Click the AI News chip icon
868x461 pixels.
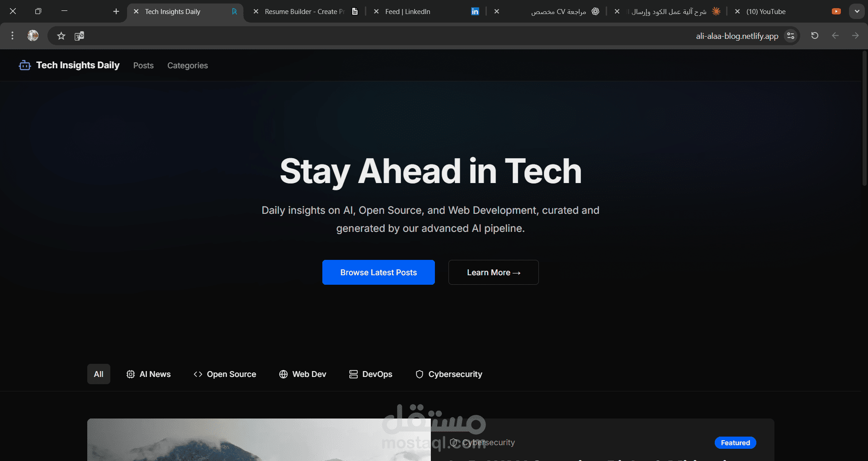[x=131, y=374]
